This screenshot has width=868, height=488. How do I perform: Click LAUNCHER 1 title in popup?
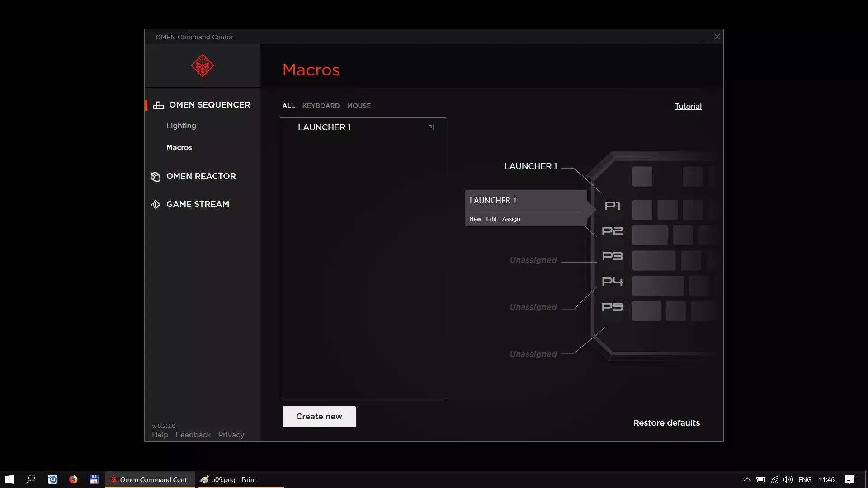click(493, 201)
